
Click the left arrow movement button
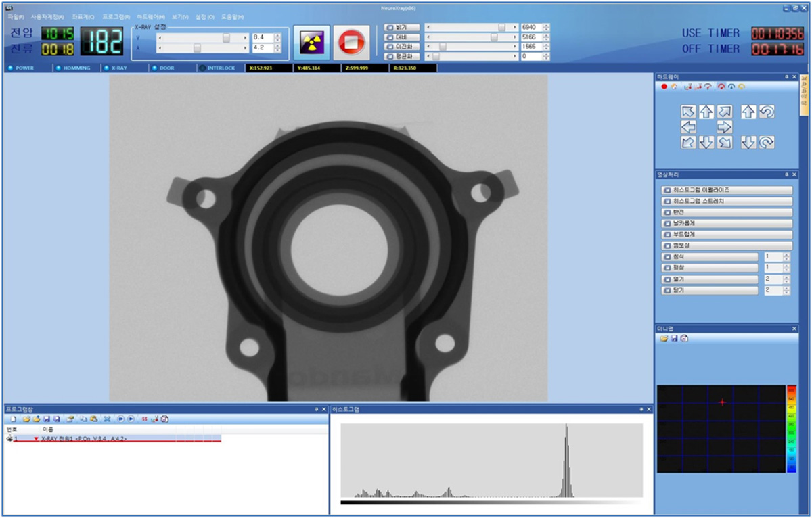pyautogui.click(x=688, y=127)
